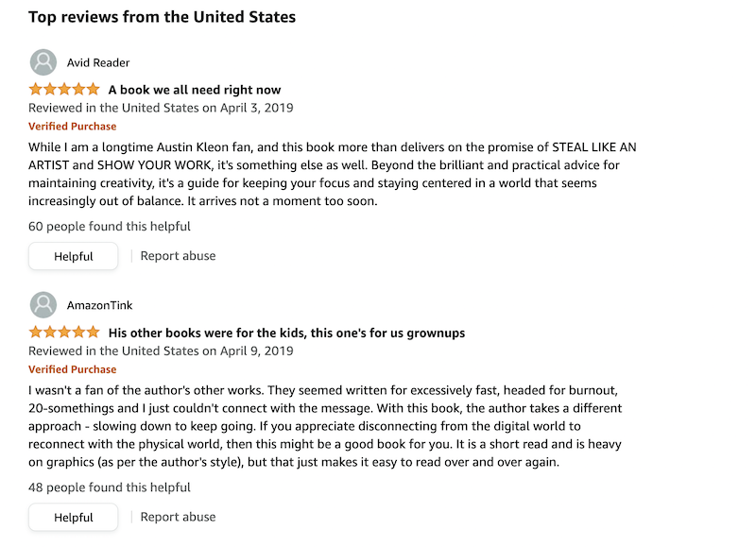This screenshot has height=547, width=756.
Task: Click the five-star rating on AmazonTink's review
Action: click(64, 332)
